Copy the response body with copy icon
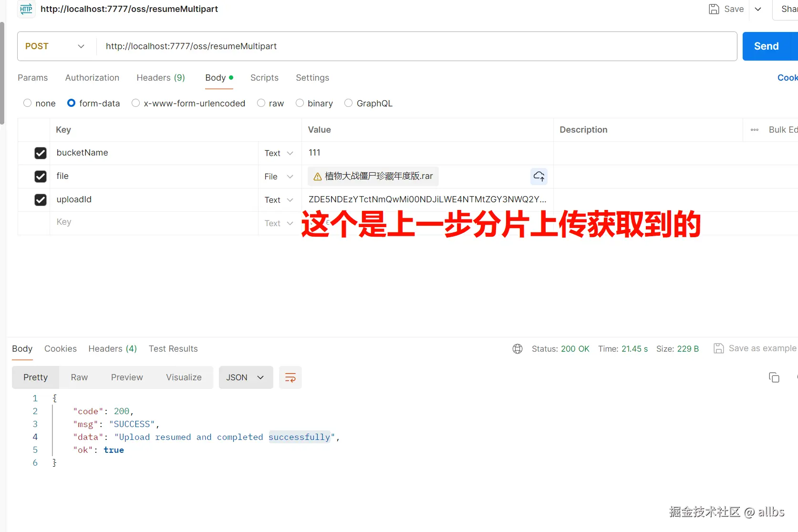Screen dimensions: 798x532 pos(774,377)
